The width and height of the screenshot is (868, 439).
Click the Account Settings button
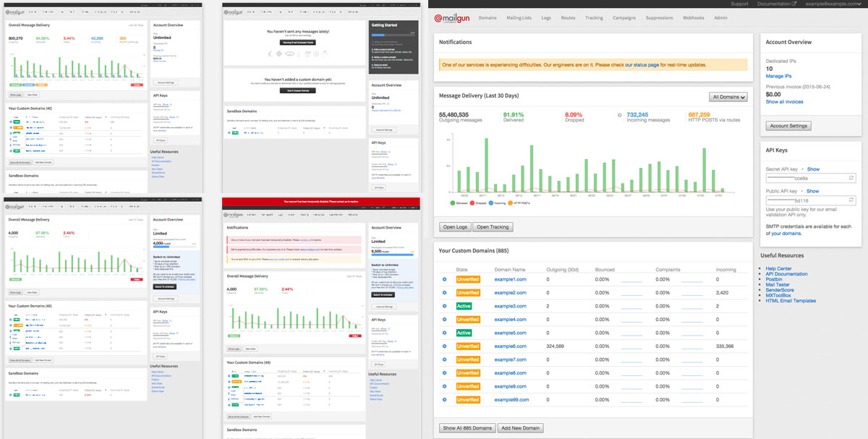pos(788,126)
